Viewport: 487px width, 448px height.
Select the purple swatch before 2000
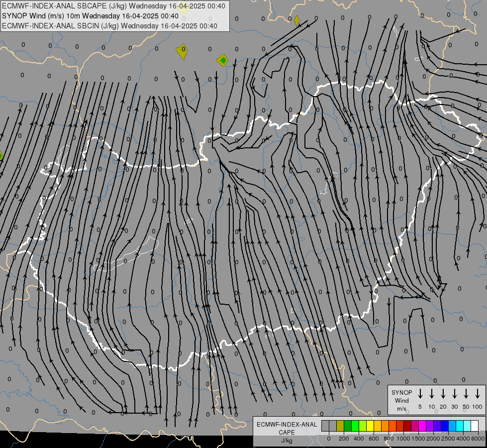430,426
